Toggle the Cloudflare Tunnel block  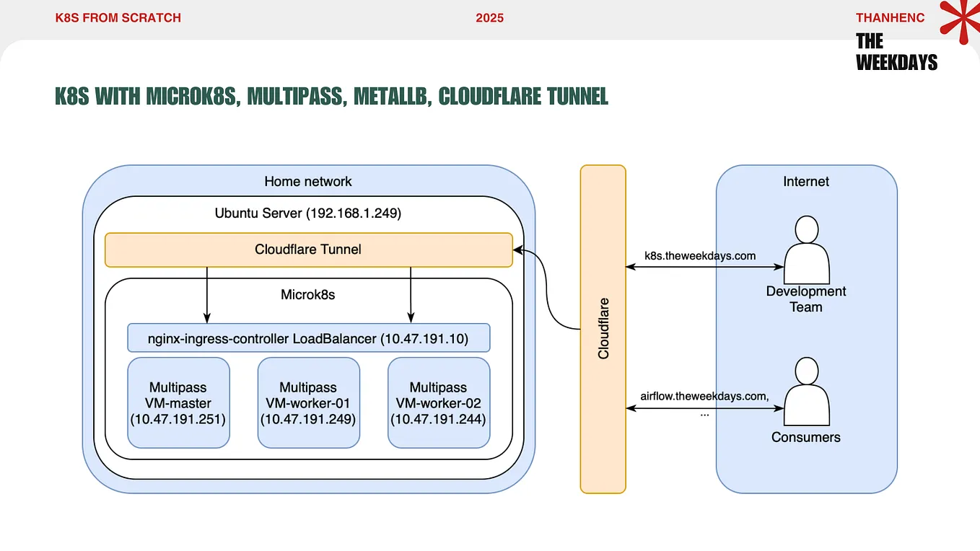point(308,250)
